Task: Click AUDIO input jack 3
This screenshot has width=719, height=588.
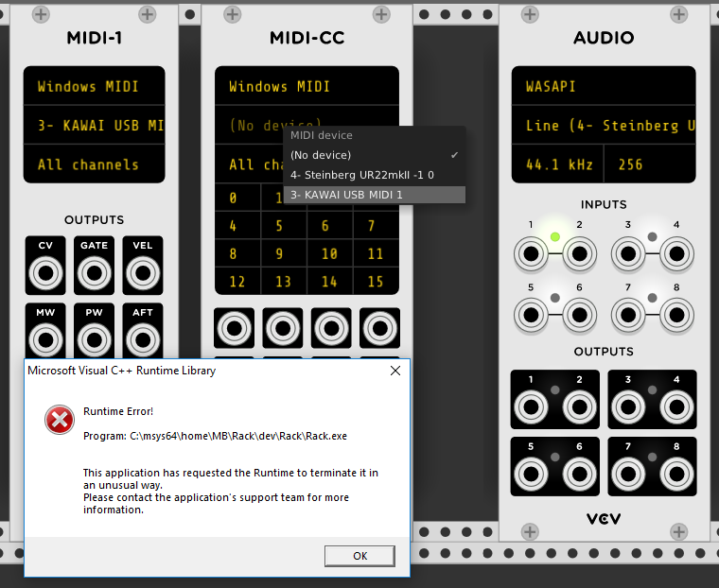Action: pyautogui.click(x=628, y=253)
